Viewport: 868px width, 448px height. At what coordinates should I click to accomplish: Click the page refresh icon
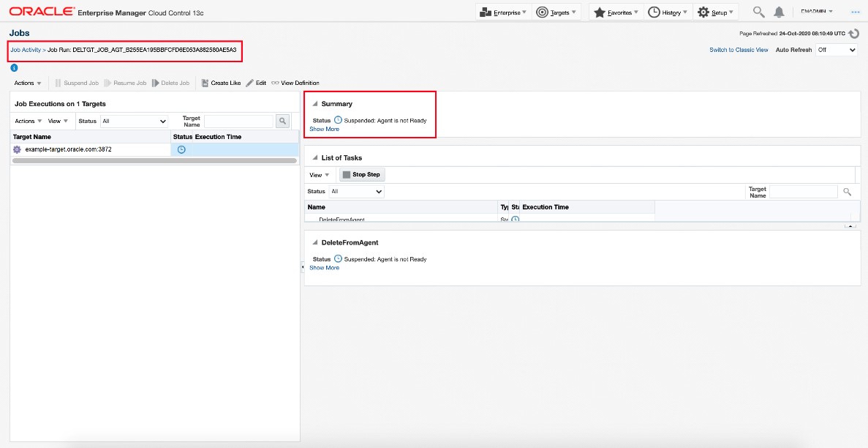pos(853,34)
